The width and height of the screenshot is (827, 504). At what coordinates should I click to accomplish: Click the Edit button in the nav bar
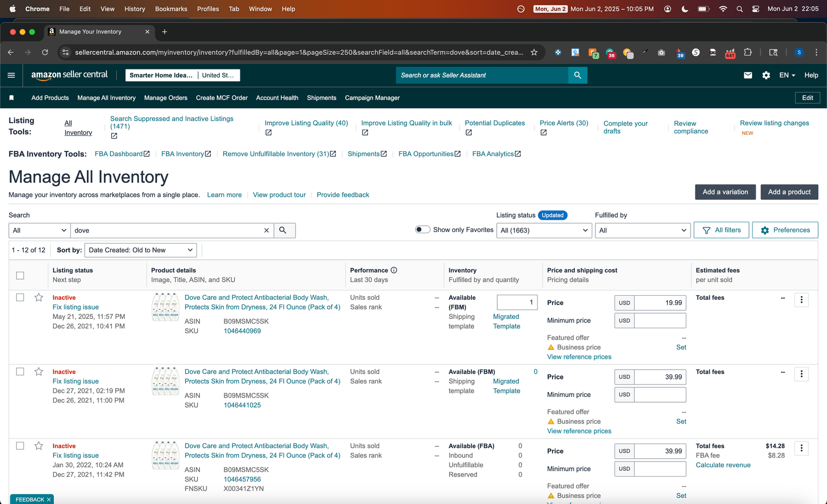point(807,98)
